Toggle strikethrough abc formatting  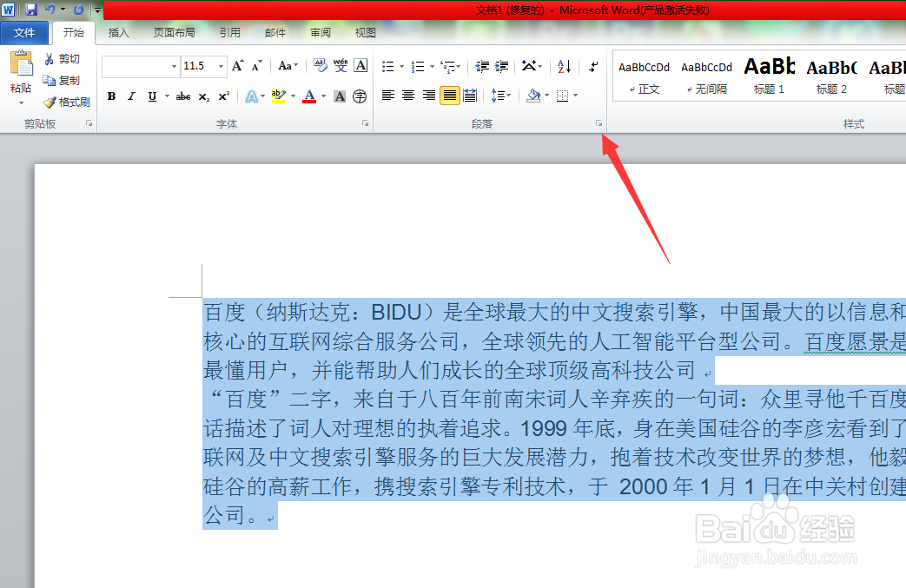pyautogui.click(x=183, y=96)
